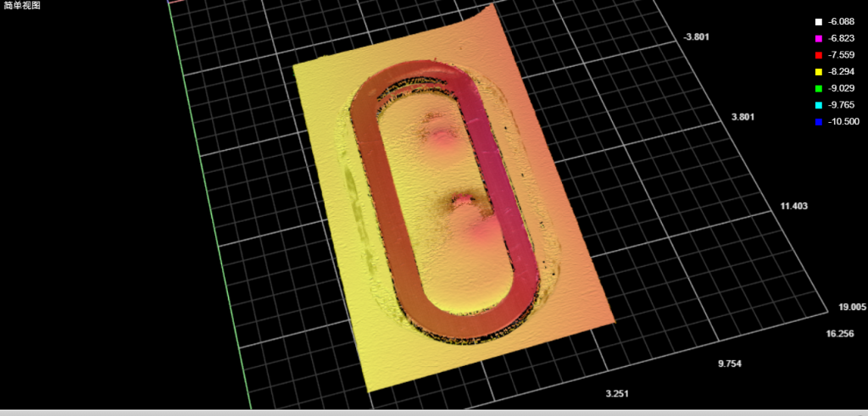
Task: Click the magenta legend swatch for -6.823
Action: pyautogui.click(x=818, y=39)
